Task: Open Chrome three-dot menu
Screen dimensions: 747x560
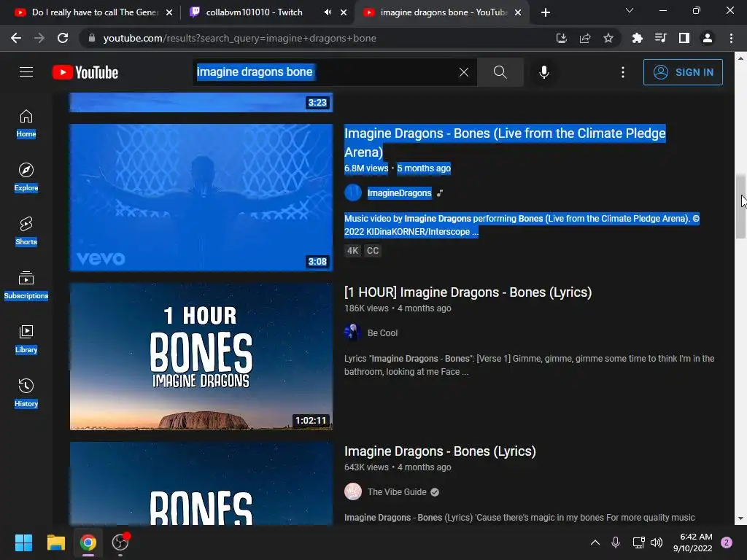Action: [x=731, y=38]
